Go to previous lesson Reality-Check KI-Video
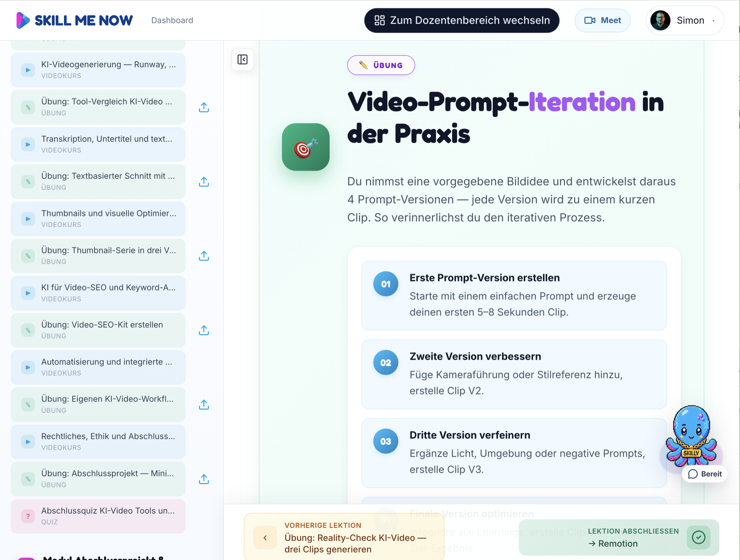This screenshot has height=560, width=740. 344,537
